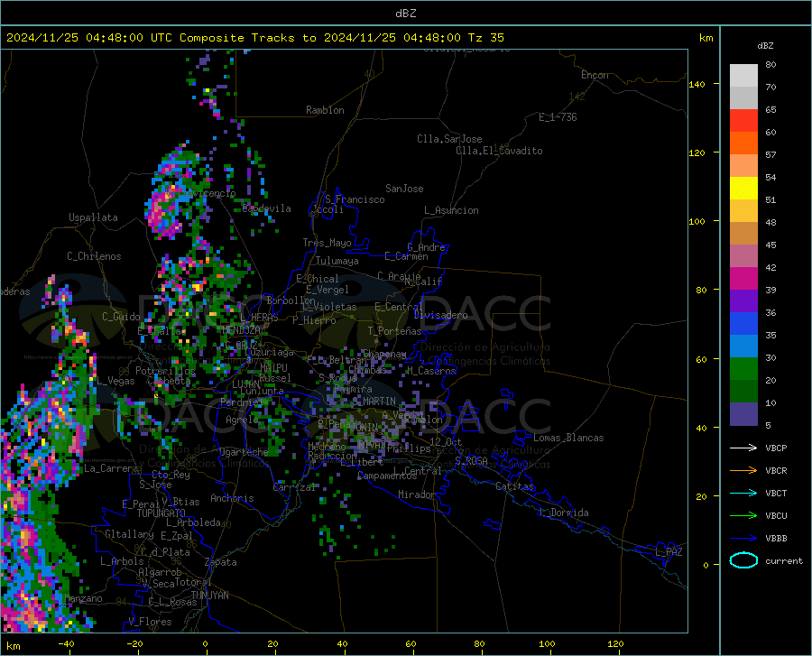Click the S_MARTIN location label
812x656 pixels.
pos(374,402)
